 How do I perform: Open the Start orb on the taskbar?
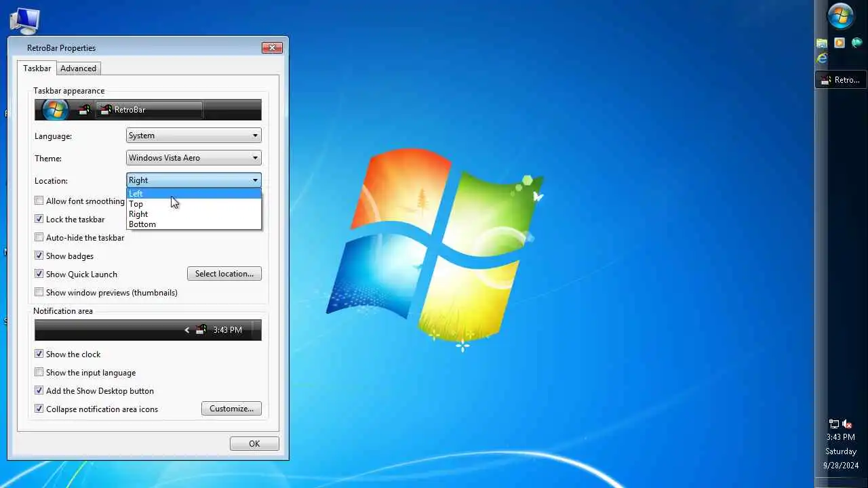(841, 16)
